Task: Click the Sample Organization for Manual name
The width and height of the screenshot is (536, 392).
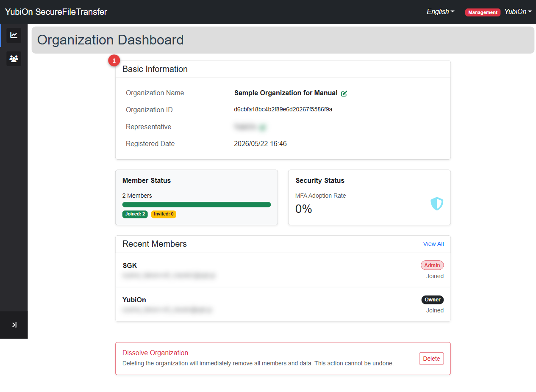Action: 286,93
